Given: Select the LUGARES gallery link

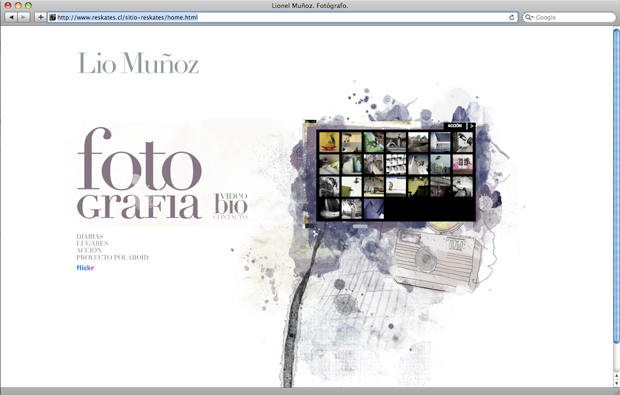Looking at the screenshot, I should 92,243.
